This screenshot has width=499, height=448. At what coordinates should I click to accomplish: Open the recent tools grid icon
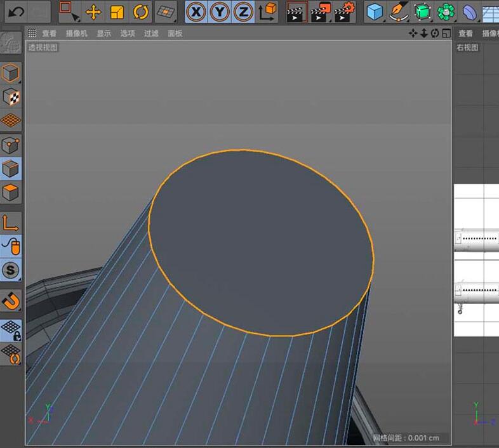[166, 12]
